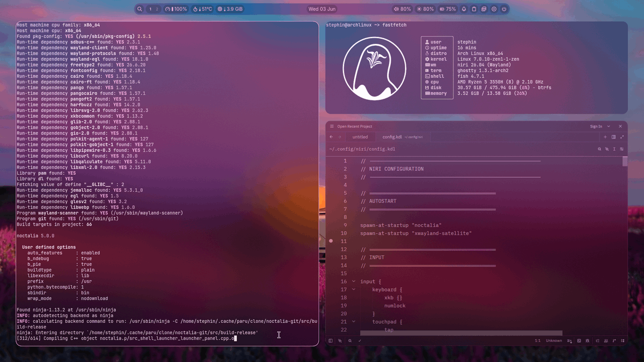Toggle the project panel icon in status bar
Screen dimensions: 644x362
coord(331,341)
